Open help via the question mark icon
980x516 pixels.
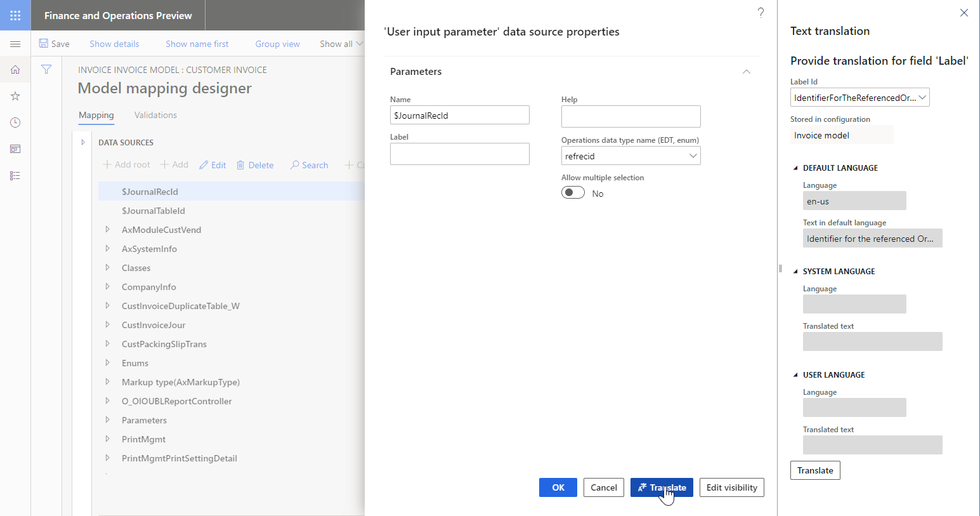pos(761,12)
